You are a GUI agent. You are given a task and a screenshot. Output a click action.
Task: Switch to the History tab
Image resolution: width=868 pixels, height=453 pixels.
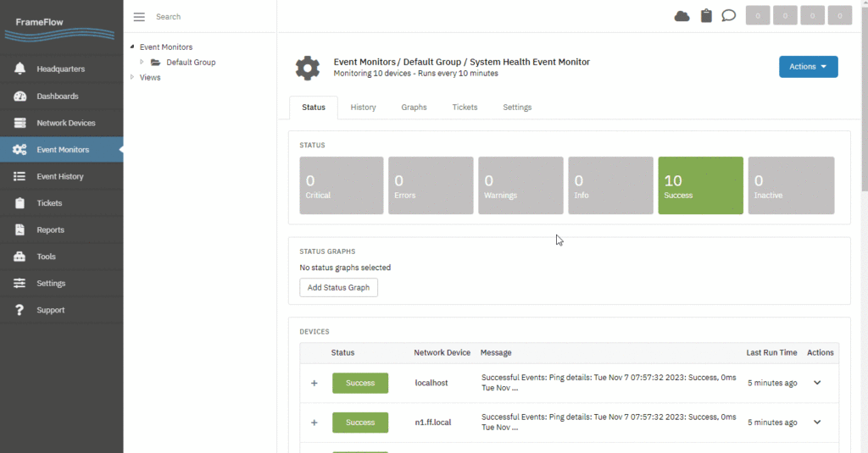pos(363,108)
